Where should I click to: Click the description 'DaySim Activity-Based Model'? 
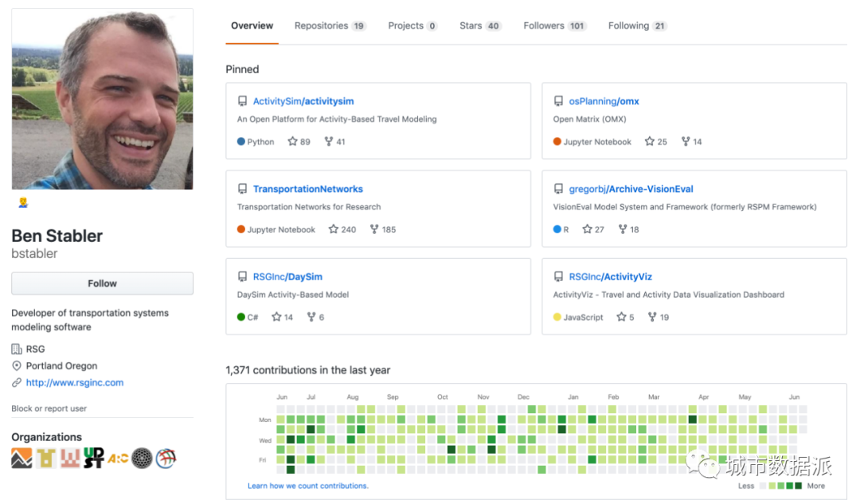(293, 295)
